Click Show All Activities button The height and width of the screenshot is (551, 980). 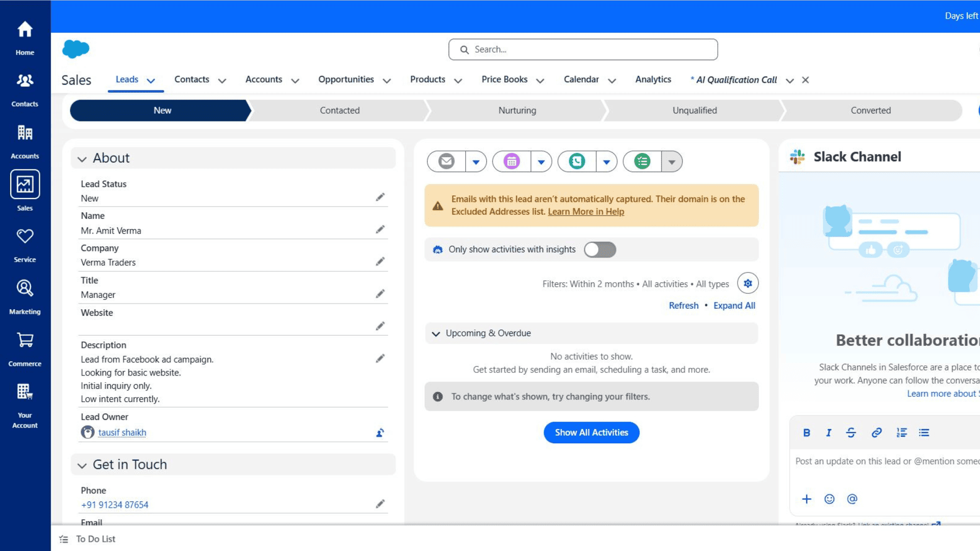(592, 433)
